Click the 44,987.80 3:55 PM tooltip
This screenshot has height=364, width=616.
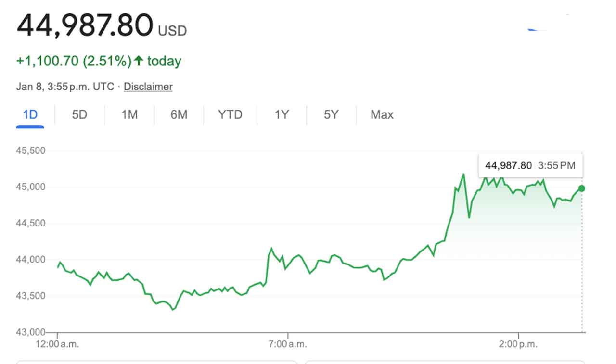click(x=530, y=165)
